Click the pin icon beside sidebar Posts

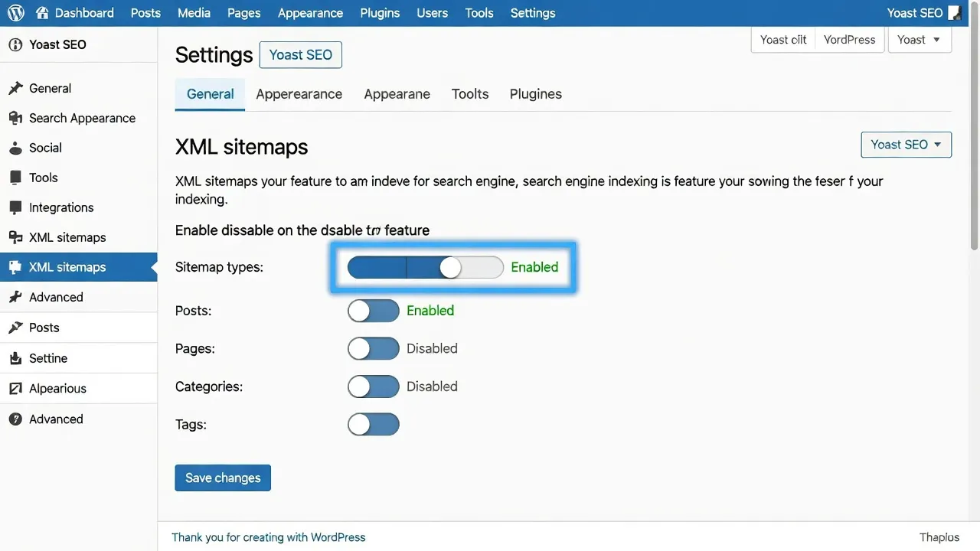click(x=15, y=328)
